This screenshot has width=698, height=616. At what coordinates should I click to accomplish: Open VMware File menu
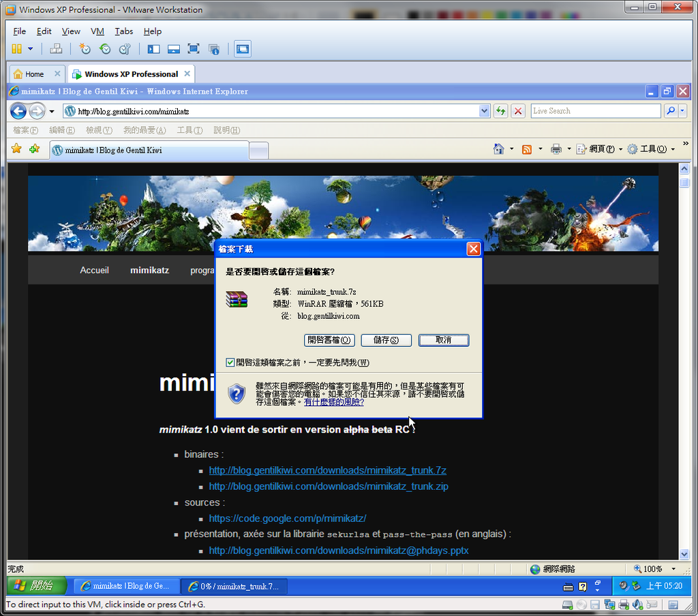[x=19, y=31]
